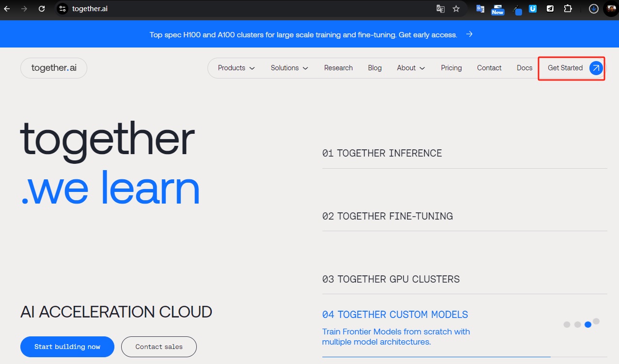Click the arrow in the blue banner
Screen dimensions: 619x364
pyautogui.click(x=469, y=34)
